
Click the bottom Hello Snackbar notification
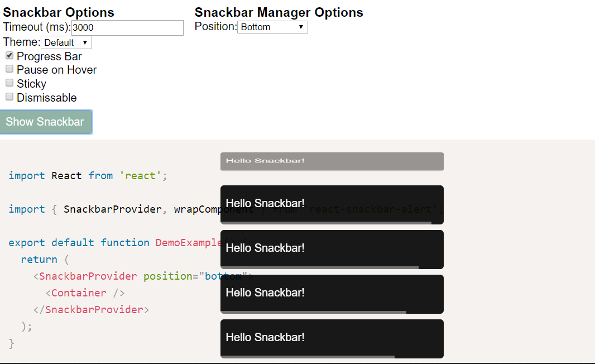pyautogui.click(x=332, y=338)
